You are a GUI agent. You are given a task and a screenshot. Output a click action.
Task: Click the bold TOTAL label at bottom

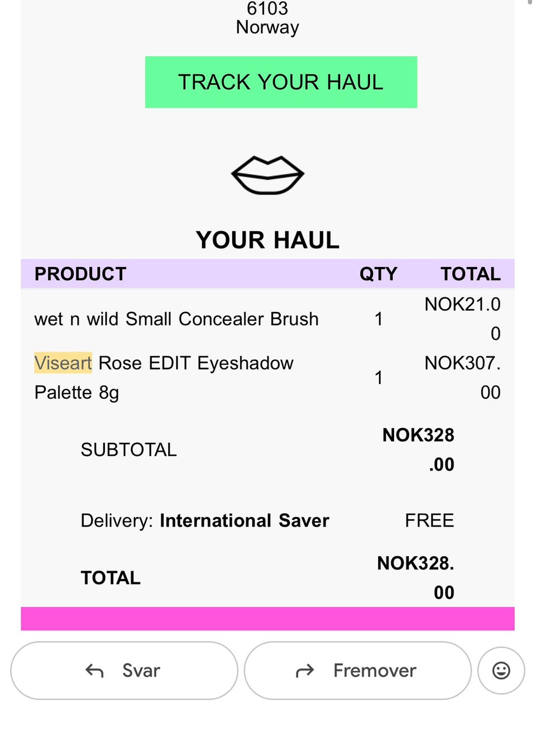[111, 578]
